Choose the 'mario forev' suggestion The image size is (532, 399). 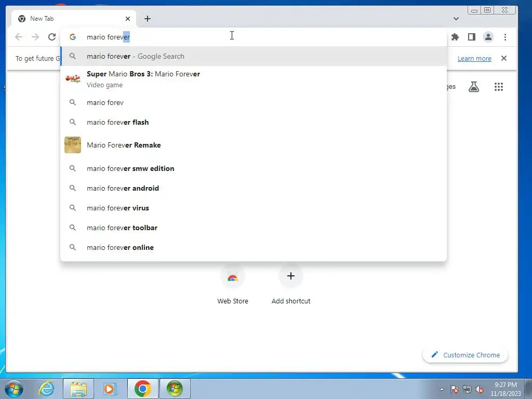pos(254,102)
